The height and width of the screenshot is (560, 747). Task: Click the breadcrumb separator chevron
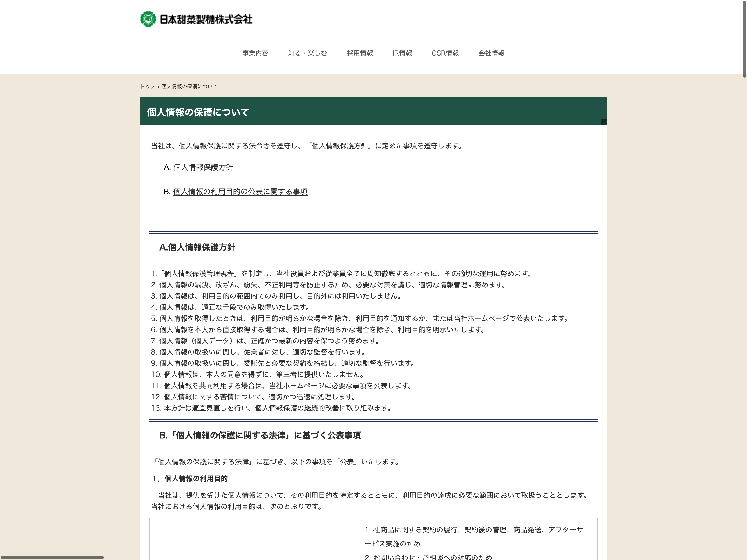[x=158, y=87]
